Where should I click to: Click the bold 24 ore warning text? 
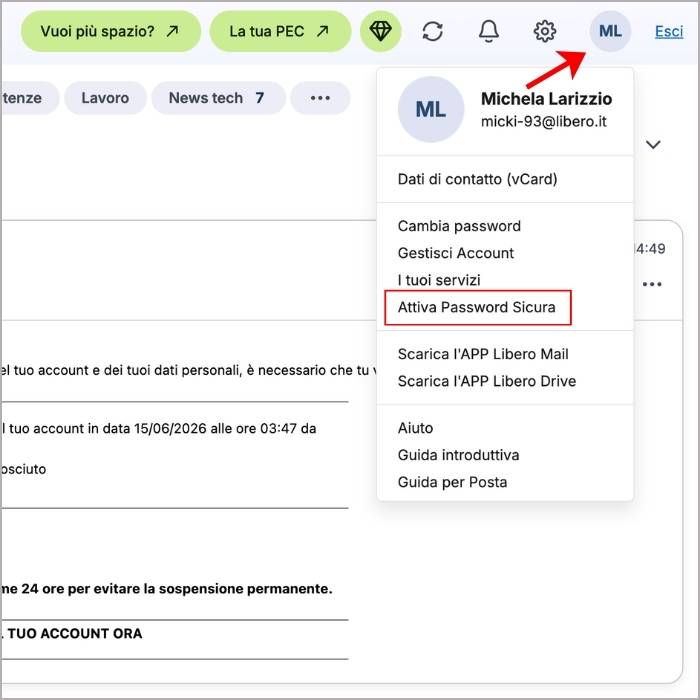(x=167, y=589)
